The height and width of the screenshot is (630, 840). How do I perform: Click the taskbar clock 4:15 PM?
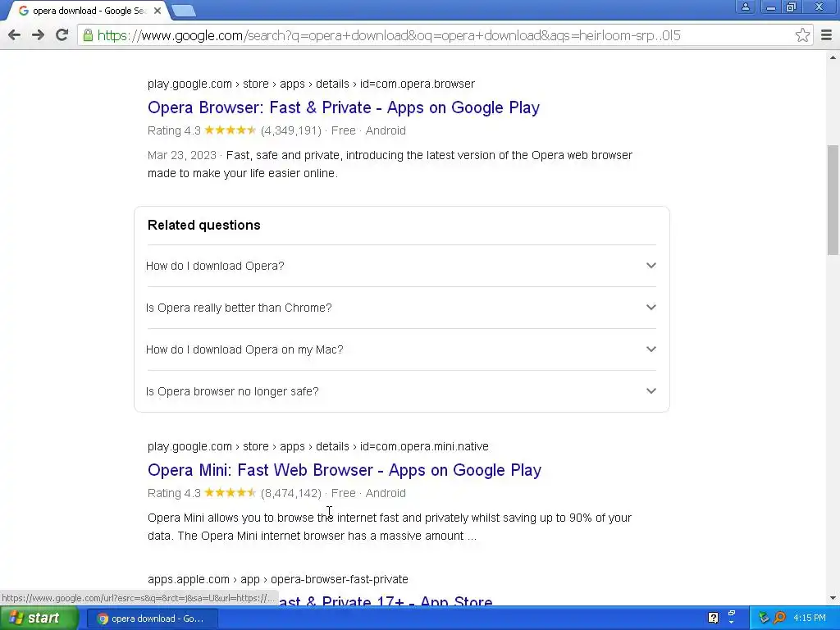pos(810,619)
